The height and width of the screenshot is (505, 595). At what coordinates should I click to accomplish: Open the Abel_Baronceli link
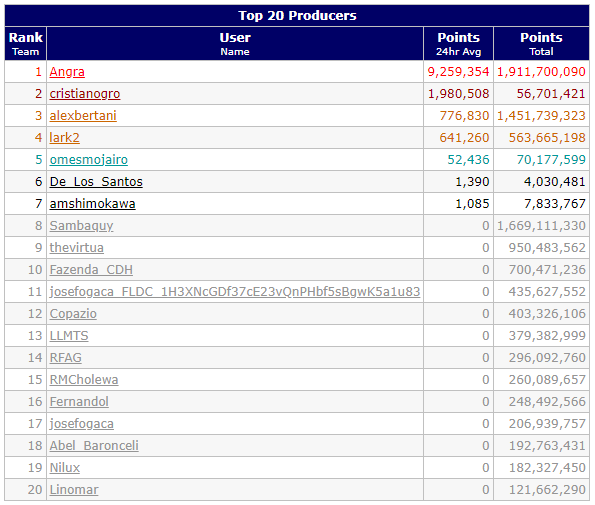(x=94, y=446)
